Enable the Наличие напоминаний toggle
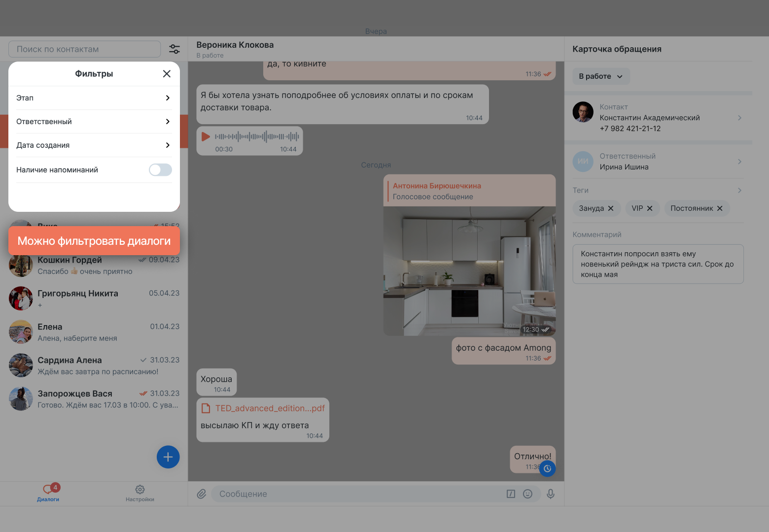 [160, 169]
